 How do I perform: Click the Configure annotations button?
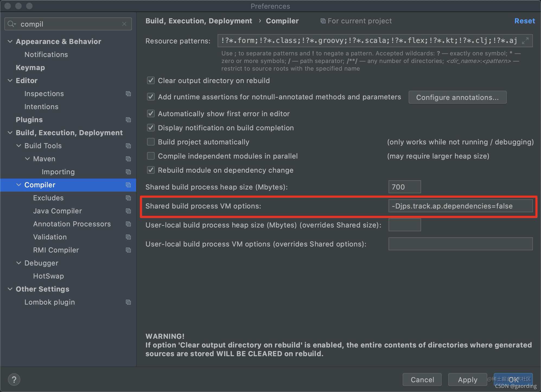tap(457, 97)
